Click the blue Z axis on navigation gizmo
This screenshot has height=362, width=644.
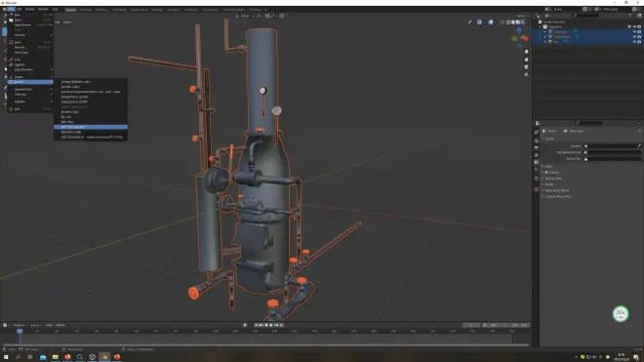pos(519,30)
